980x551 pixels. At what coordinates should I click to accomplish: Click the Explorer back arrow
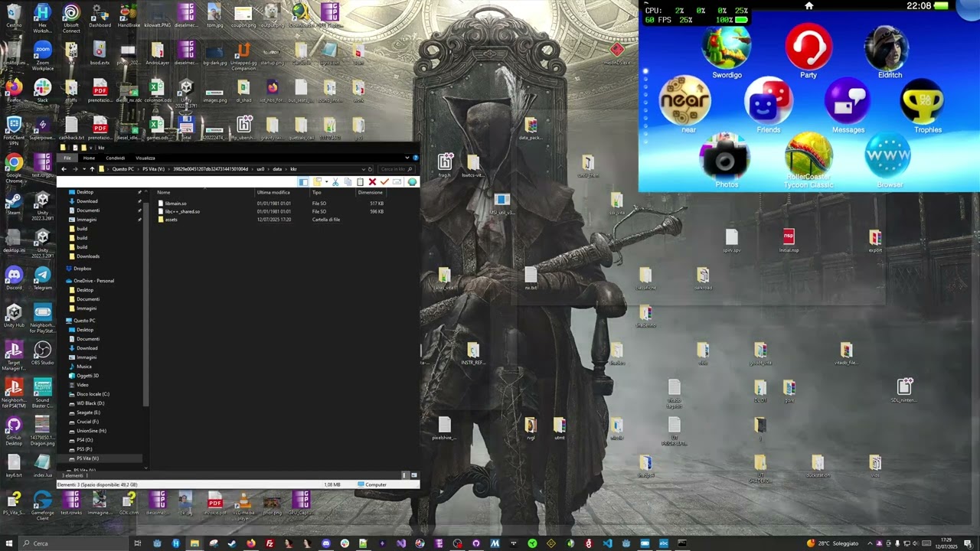[64, 169]
